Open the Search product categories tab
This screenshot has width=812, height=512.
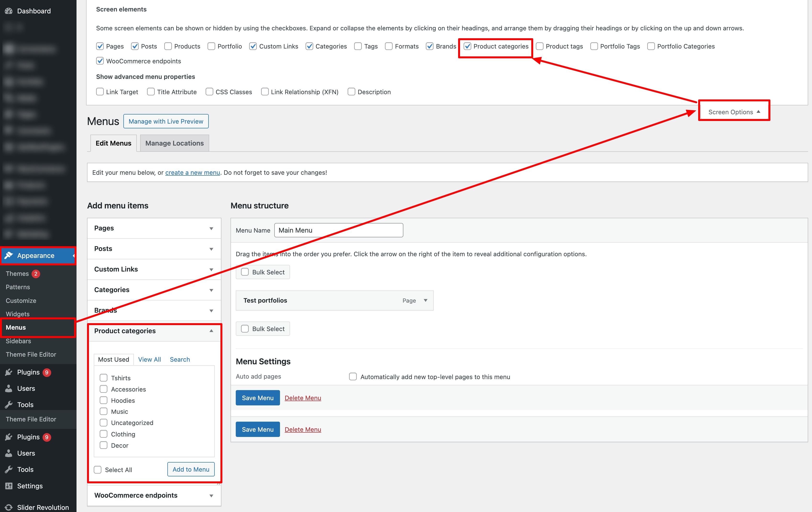(x=180, y=359)
